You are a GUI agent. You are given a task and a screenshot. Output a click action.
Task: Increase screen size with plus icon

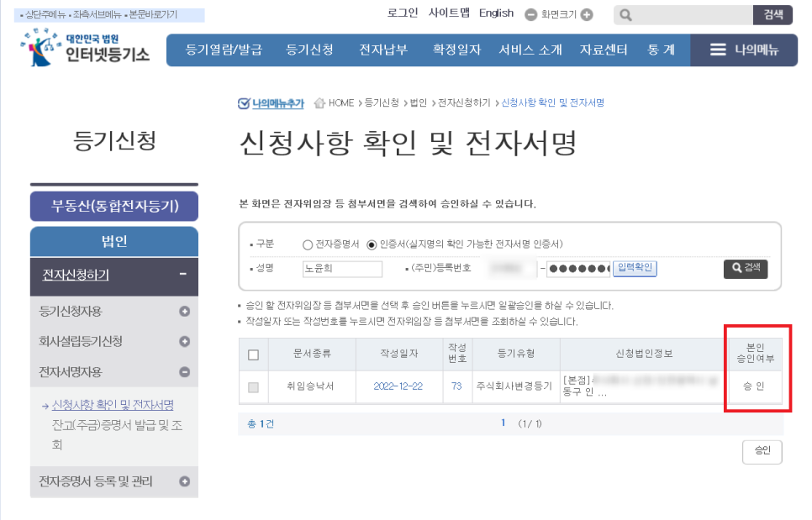pyautogui.click(x=587, y=15)
